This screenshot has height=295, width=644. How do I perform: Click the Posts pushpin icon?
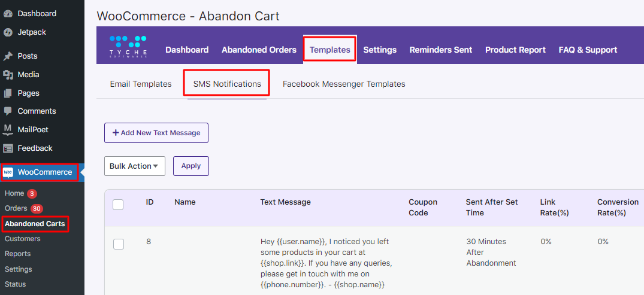pyautogui.click(x=8, y=56)
